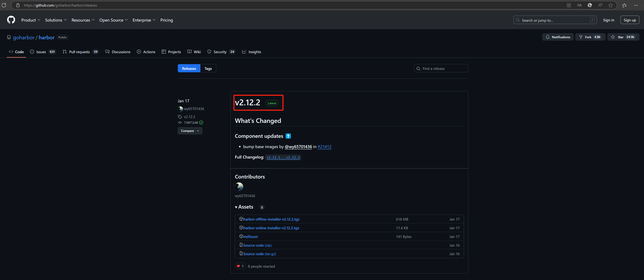Expand the Product menu
The height and width of the screenshot is (280, 644).
point(30,20)
